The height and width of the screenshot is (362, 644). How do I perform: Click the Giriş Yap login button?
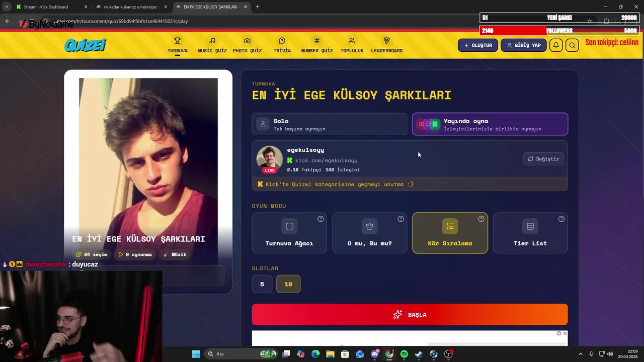tap(524, 45)
